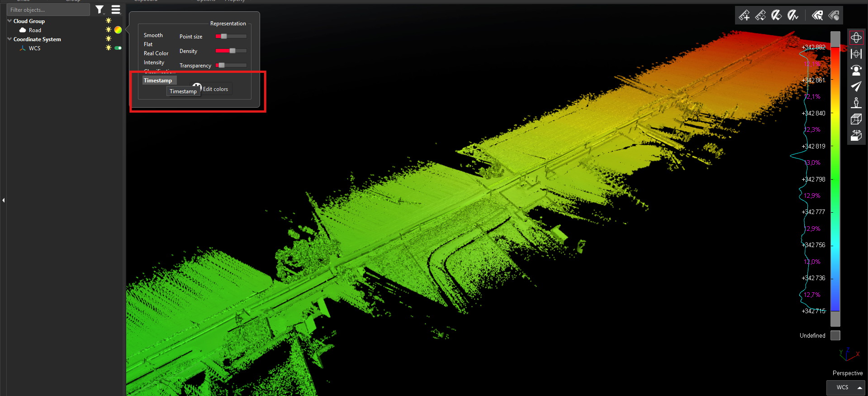The height and width of the screenshot is (396, 868).
Task: Select the protractor angle measure tool
Action: [x=776, y=15]
